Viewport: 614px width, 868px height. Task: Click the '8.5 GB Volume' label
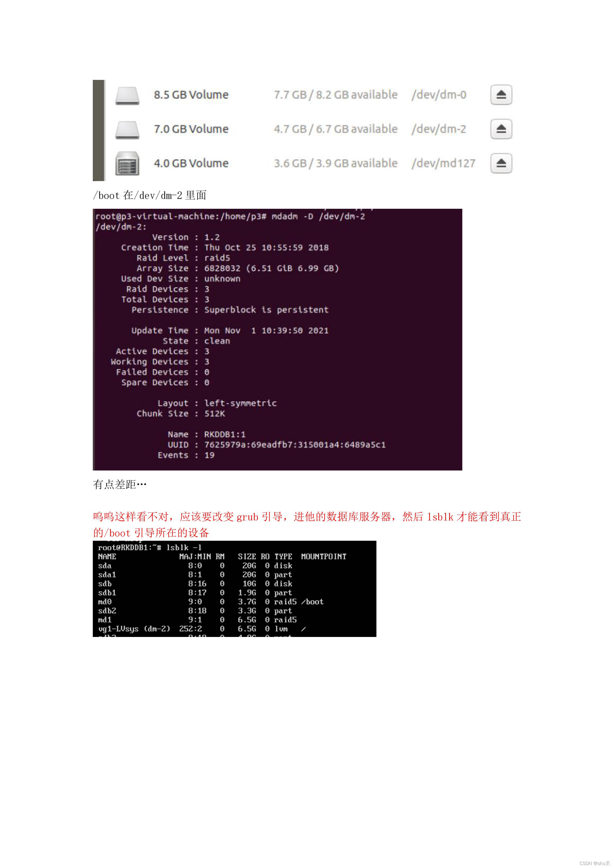coord(191,94)
